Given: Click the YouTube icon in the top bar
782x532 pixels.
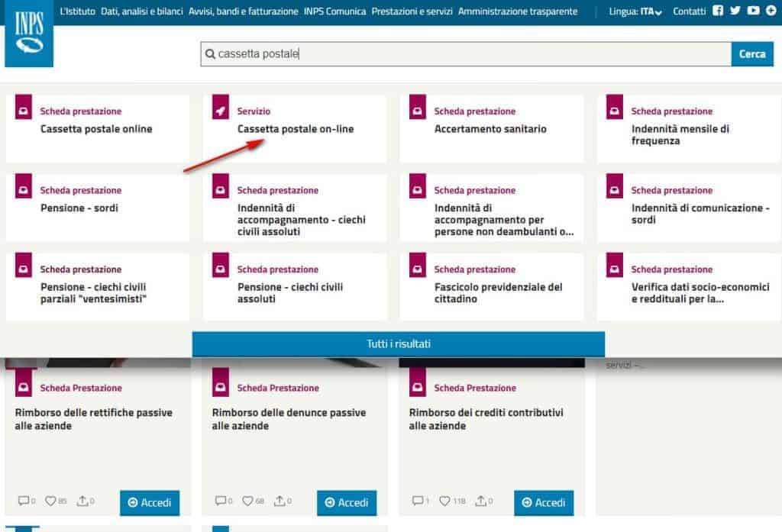Looking at the screenshot, I should tap(753, 10).
